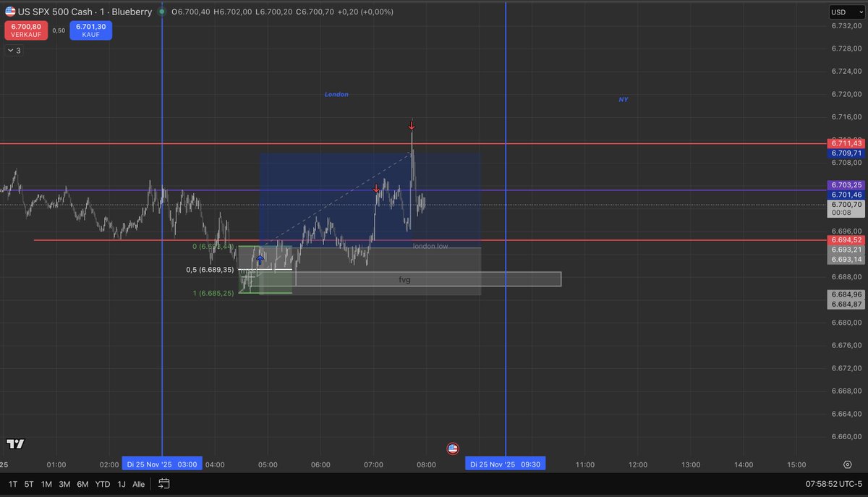The image size is (868, 497).
Task: Click the US flag symbol icon
Action: (x=10, y=12)
